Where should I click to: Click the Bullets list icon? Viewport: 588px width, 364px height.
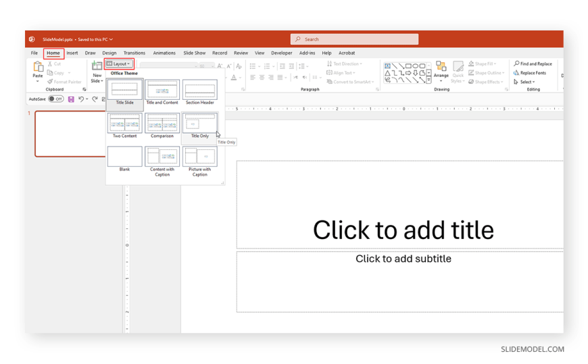click(x=253, y=66)
